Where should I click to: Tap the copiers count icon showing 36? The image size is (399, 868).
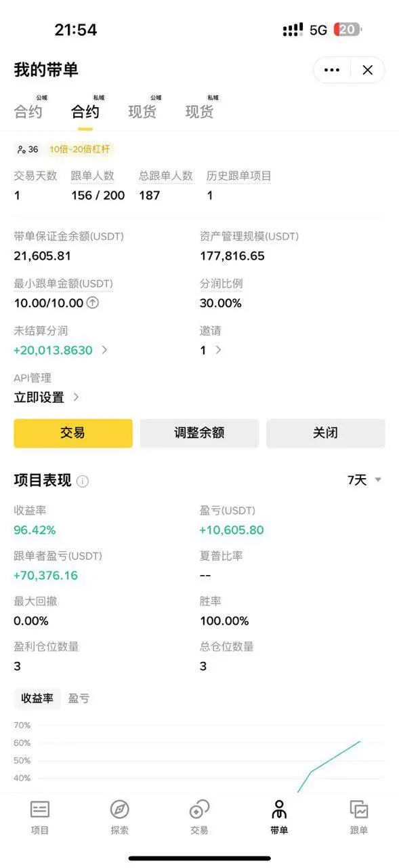click(28, 149)
